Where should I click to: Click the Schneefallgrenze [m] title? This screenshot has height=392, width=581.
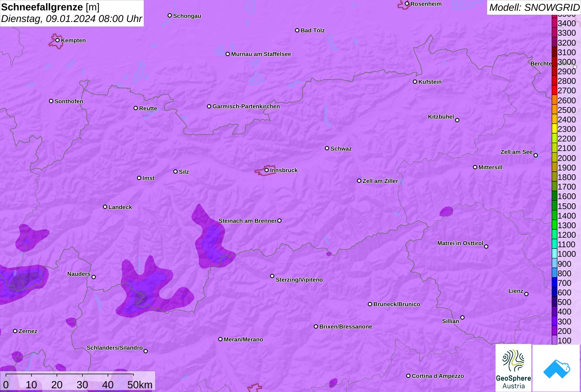(x=50, y=7)
